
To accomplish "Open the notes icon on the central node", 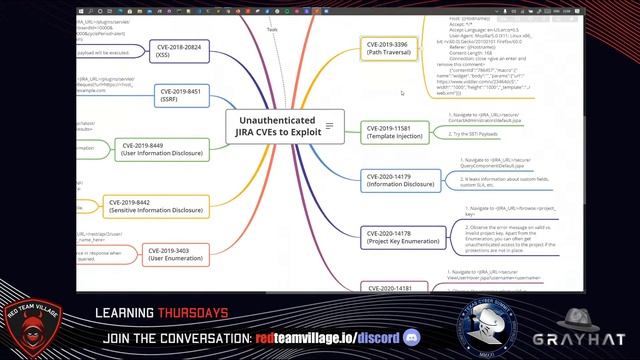I will click(329, 126).
